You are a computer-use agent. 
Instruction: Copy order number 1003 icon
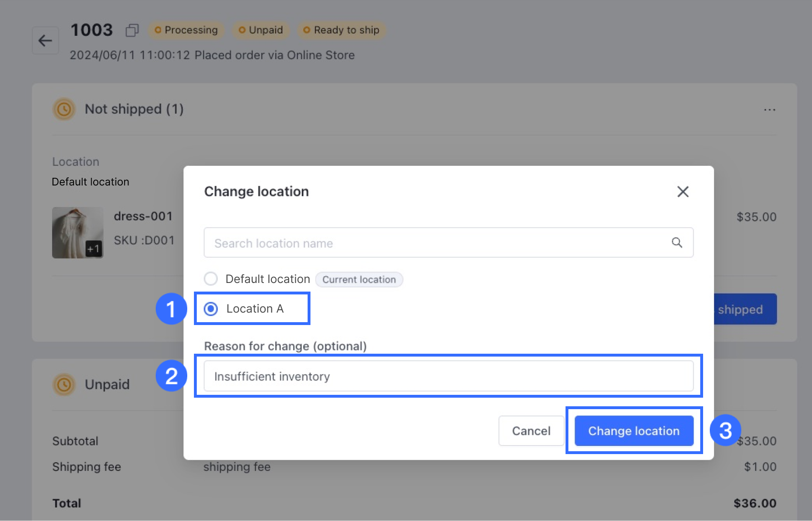pos(132,31)
